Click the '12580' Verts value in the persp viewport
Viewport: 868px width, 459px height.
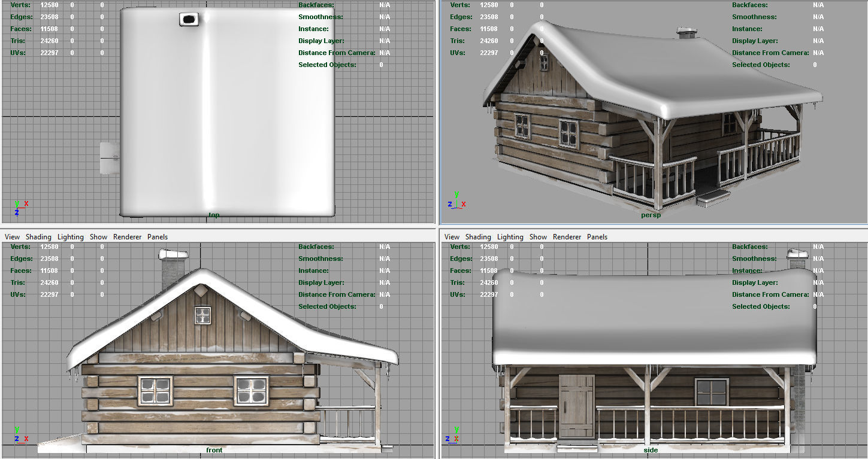coord(489,5)
